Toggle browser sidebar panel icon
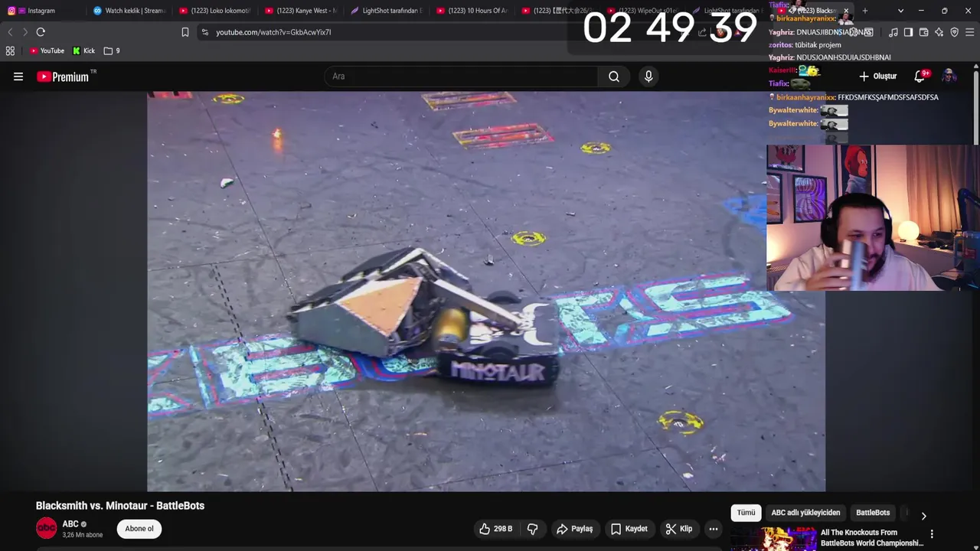Viewport: 980px width, 551px height. pos(909,32)
